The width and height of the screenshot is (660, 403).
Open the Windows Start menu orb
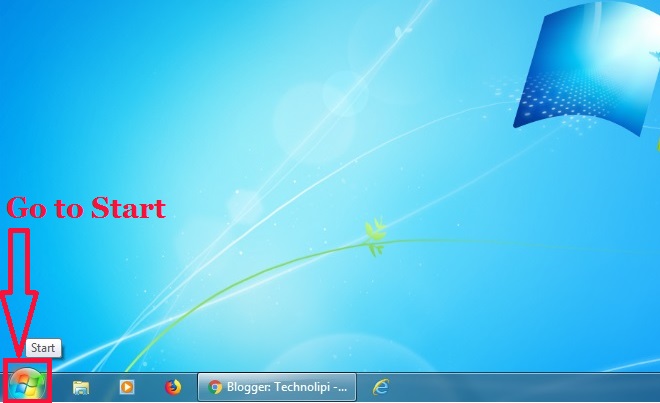pyautogui.click(x=27, y=384)
